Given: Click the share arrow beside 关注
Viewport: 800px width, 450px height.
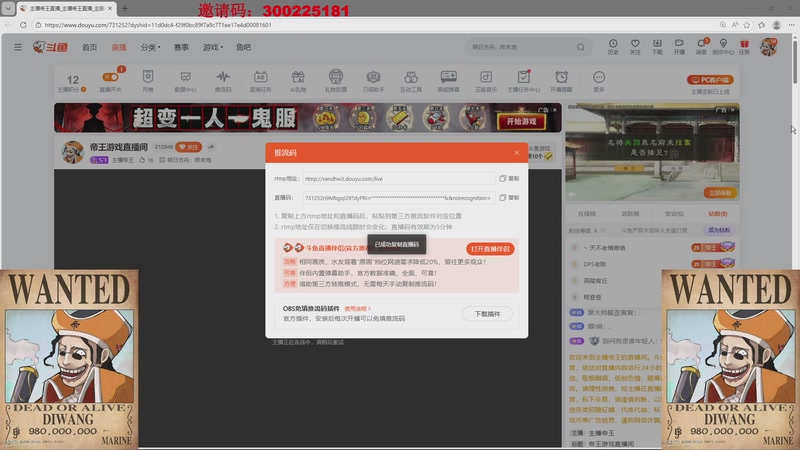Looking at the screenshot, I should pyautogui.click(x=211, y=147).
